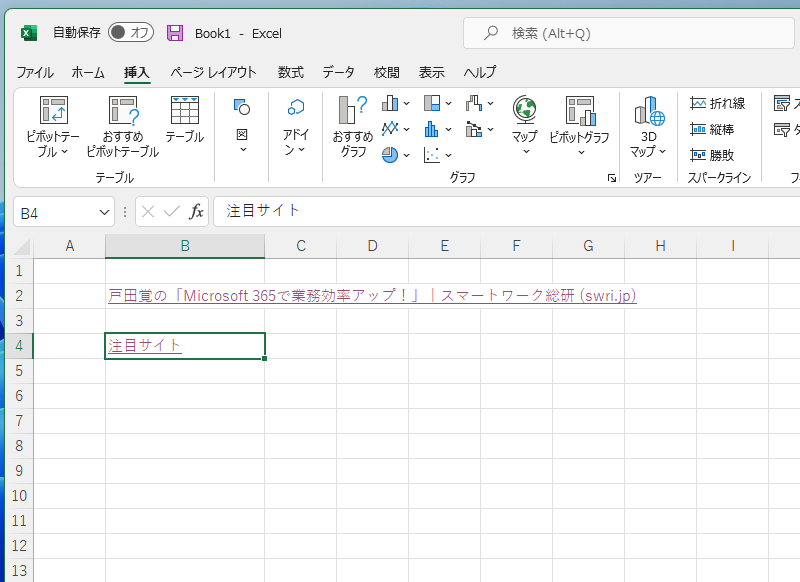Click the fx Insert Function icon
The height and width of the screenshot is (582, 800).
196,212
